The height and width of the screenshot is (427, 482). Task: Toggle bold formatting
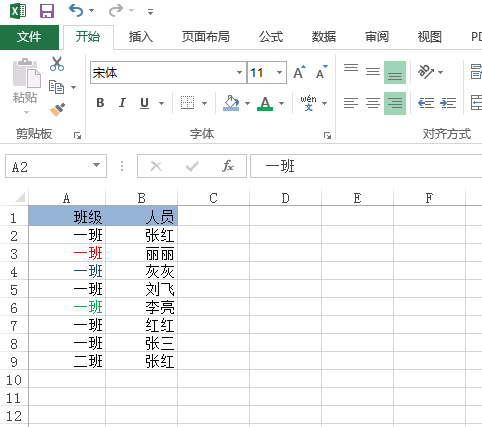(x=100, y=103)
